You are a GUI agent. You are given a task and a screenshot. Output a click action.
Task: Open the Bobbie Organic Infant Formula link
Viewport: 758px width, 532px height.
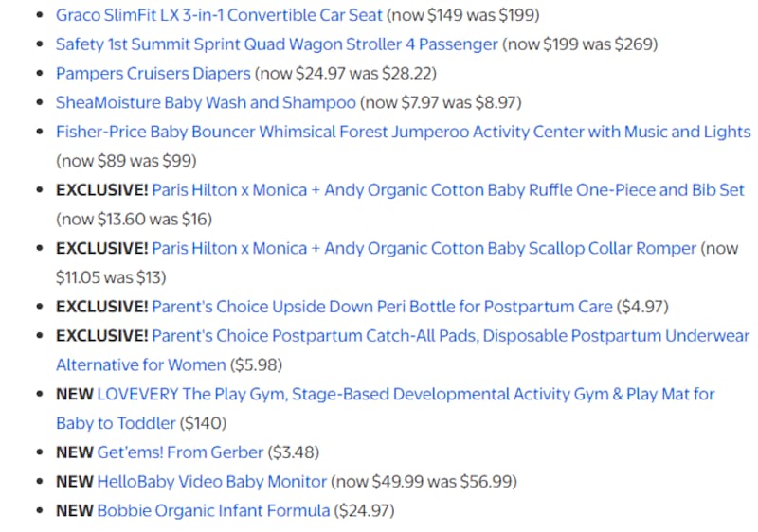click(214, 511)
